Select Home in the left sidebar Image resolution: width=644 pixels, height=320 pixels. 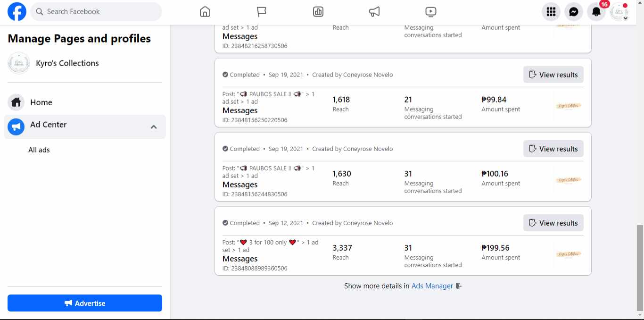tap(41, 102)
